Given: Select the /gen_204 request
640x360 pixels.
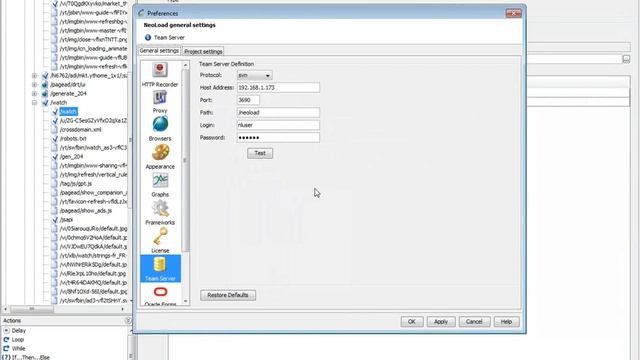Looking at the screenshot, I should click(x=71, y=156).
